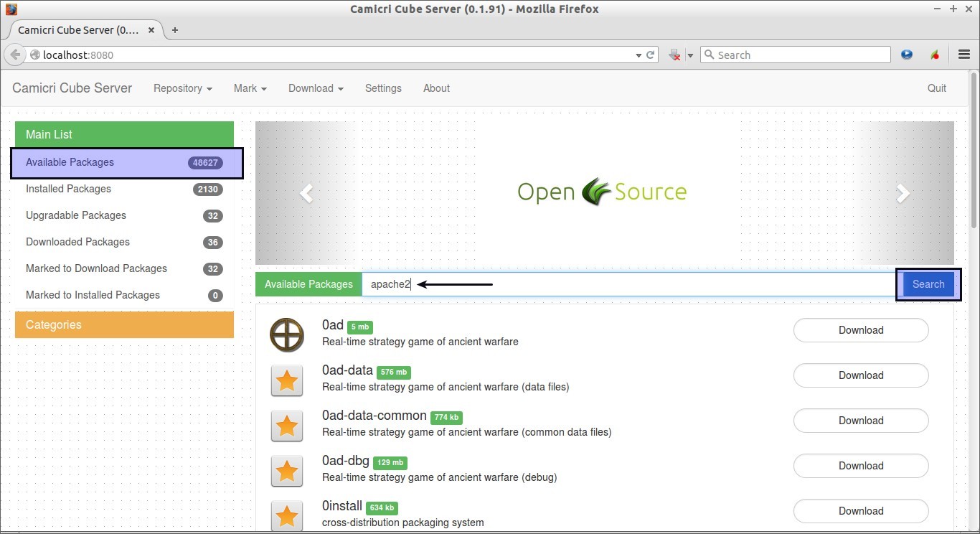Select Available Packages in Main List
This screenshot has height=534, width=980.
126,162
